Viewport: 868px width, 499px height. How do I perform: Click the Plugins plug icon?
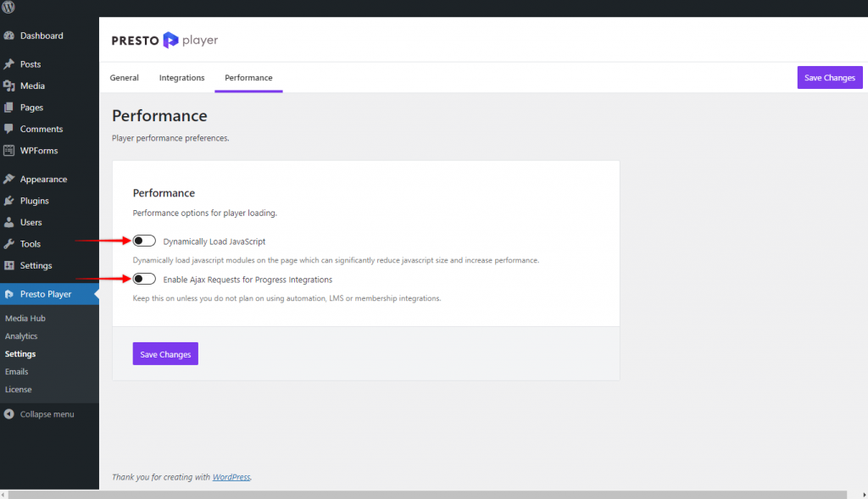[9, 202]
